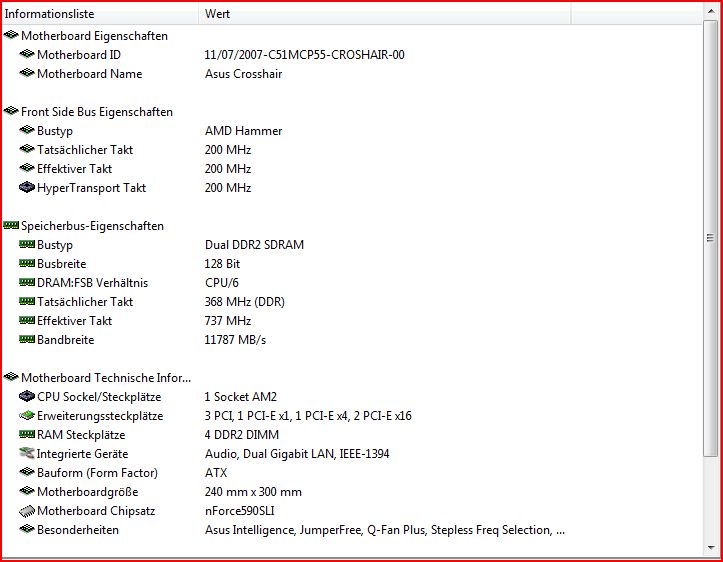Select the 3 PCI, 1 PCI-E x1 slots value
This screenshot has width=723, height=562.
[308, 416]
